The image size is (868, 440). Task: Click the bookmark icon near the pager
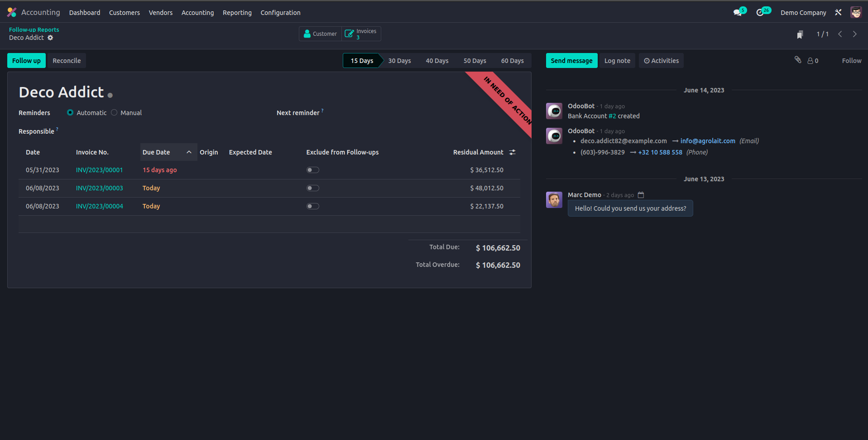tap(800, 34)
